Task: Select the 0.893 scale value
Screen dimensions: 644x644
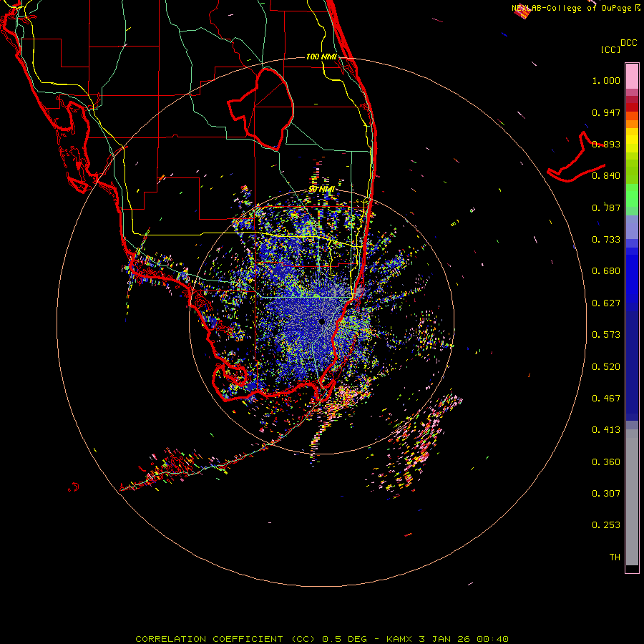Action: (x=606, y=144)
